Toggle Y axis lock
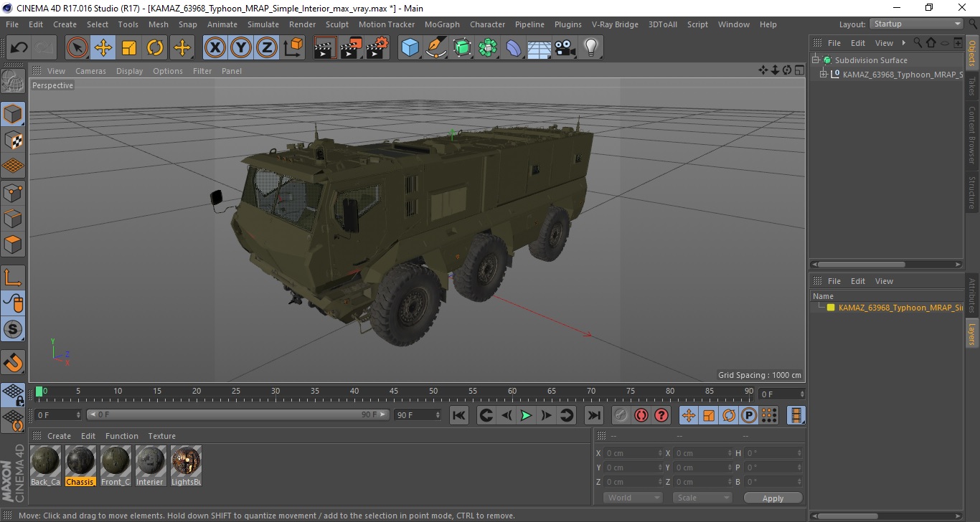This screenshot has height=522, width=980. pyautogui.click(x=241, y=48)
